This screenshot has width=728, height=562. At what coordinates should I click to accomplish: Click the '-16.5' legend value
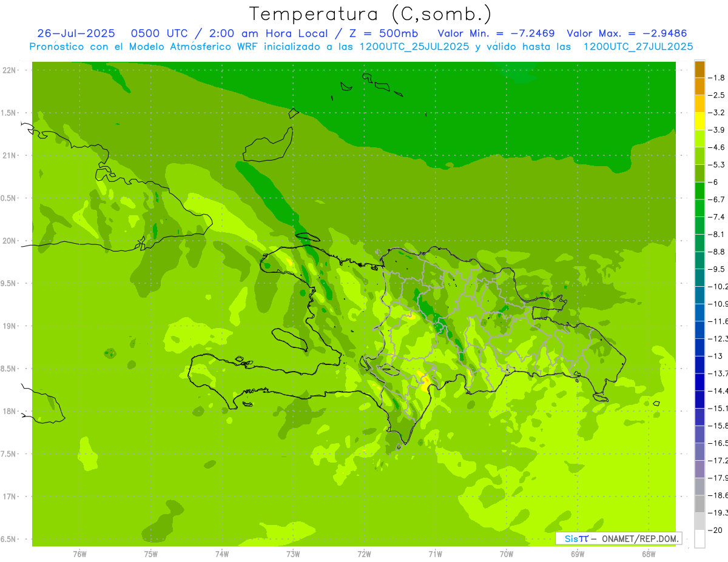click(719, 443)
